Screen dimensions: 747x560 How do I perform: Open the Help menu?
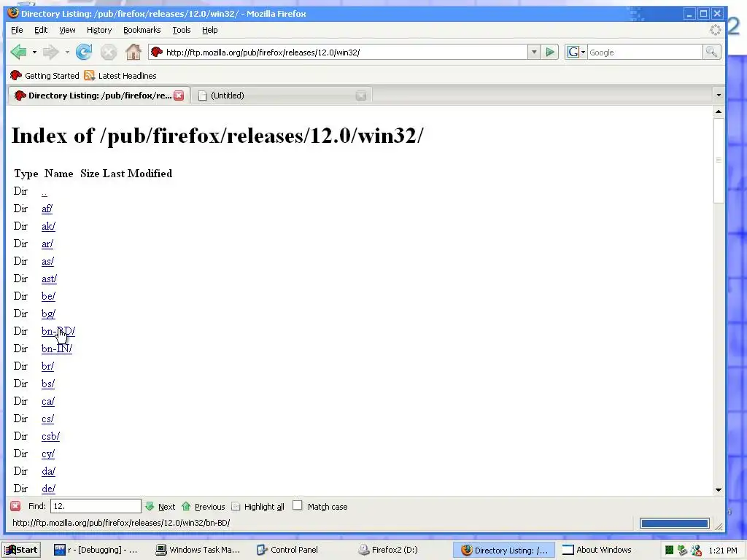[209, 30]
